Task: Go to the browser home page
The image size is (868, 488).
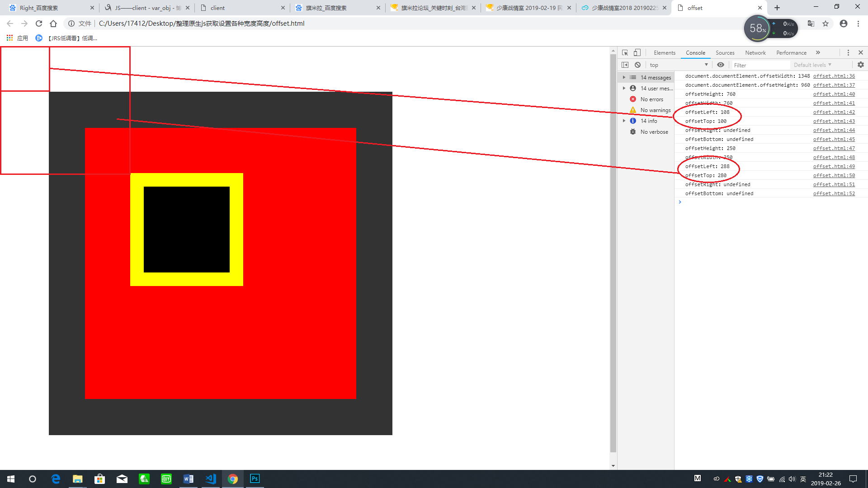Action: pyautogui.click(x=53, y=23)
